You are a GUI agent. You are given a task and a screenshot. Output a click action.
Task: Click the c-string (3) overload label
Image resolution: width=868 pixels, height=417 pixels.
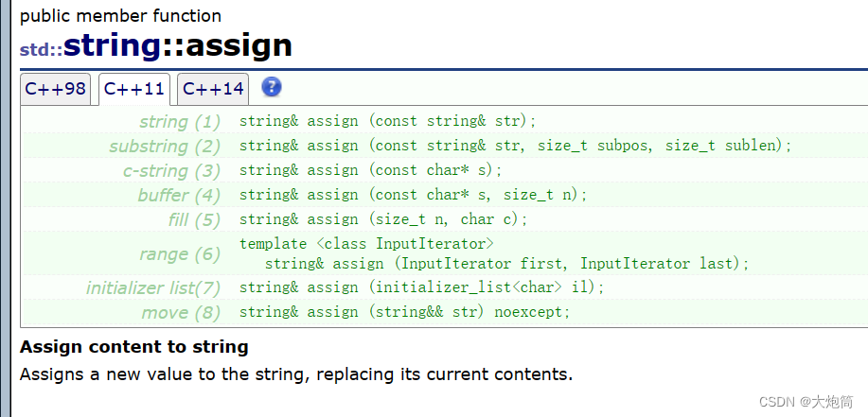(171, 171)
